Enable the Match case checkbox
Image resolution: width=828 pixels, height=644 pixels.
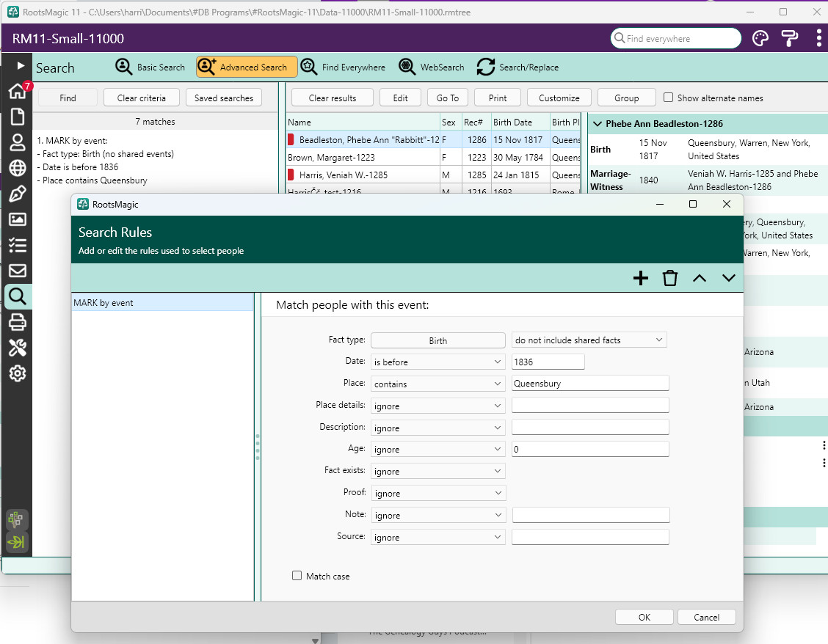pyautogui.click(x=297, y=576)
